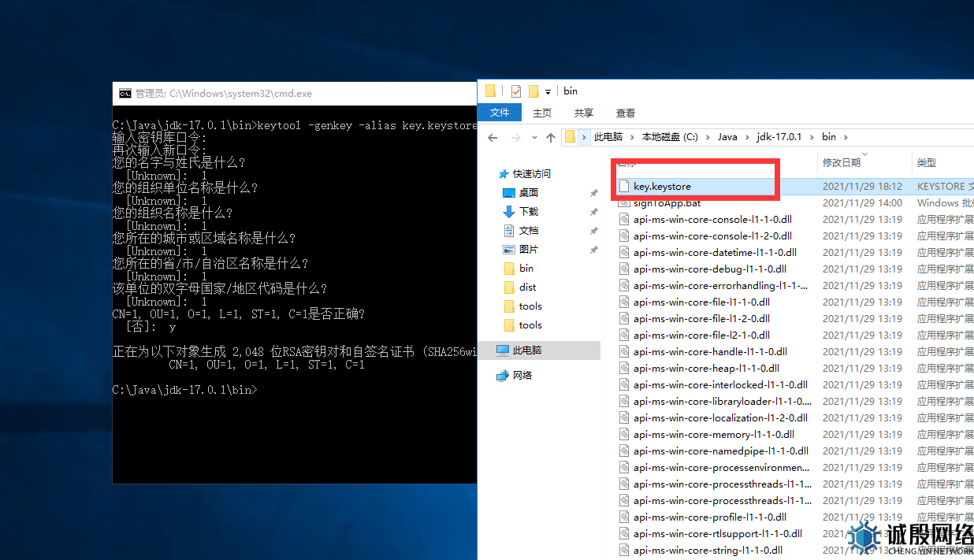The width and height of the screenshot is (974, 560).
Task: Select the key.keystore file
Action: click(x=662, y=187)
